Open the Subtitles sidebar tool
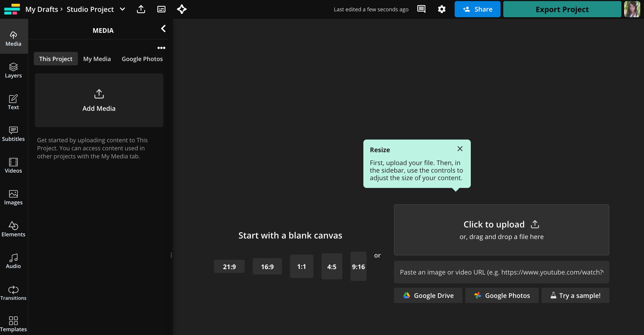644x335 pixels. [x=13, y=134]
